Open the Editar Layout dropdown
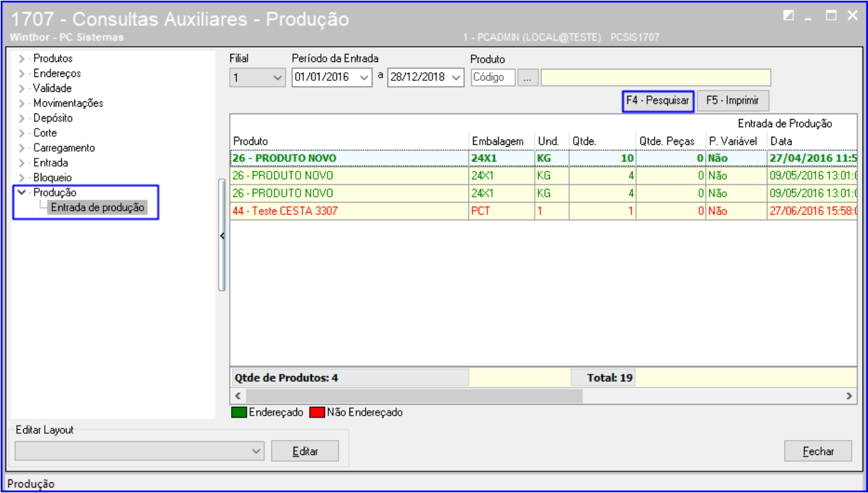This screenshot has width=868, height=493. point(256,450)
